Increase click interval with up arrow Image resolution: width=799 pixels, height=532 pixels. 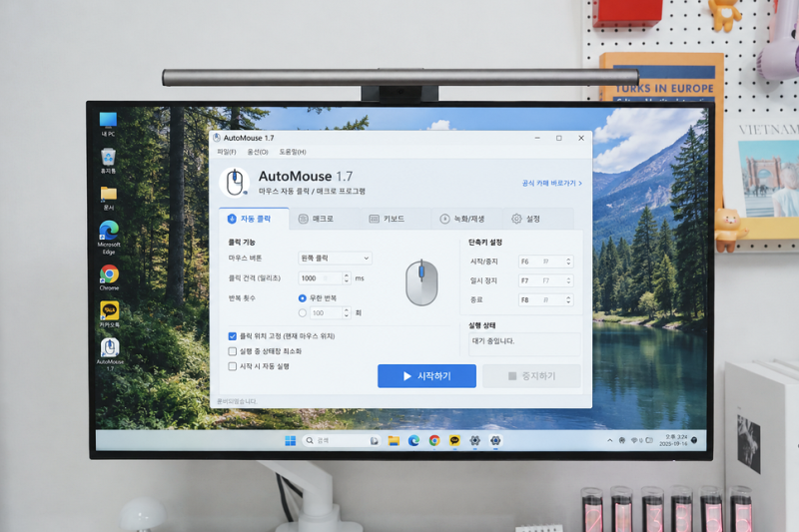pyautogui.click(x=347, y=275)
